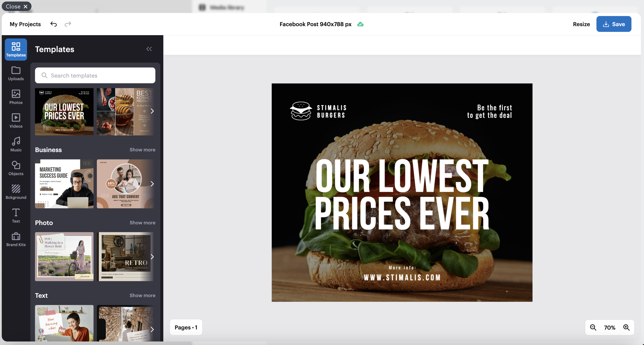Open the Objects panel

(x=16, y=168)
